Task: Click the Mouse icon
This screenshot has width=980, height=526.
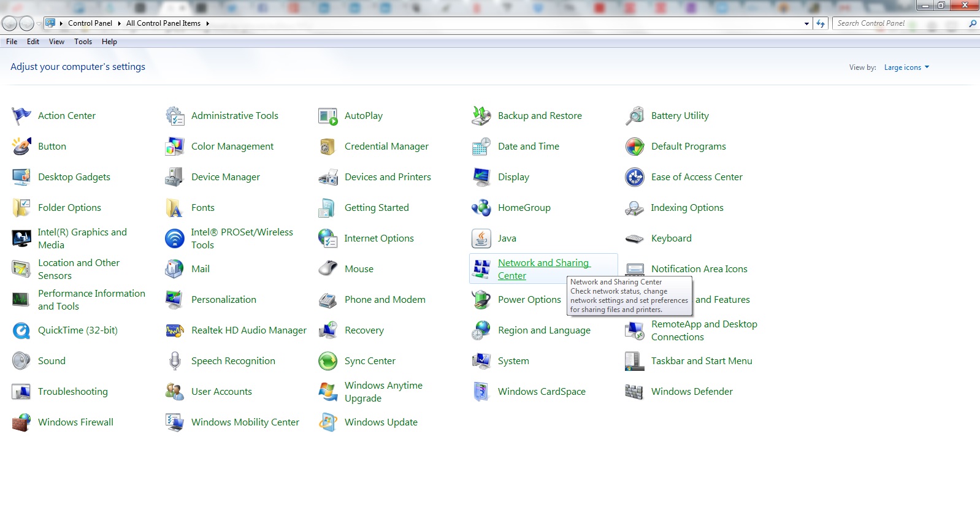Action: (x=328, y=269)
